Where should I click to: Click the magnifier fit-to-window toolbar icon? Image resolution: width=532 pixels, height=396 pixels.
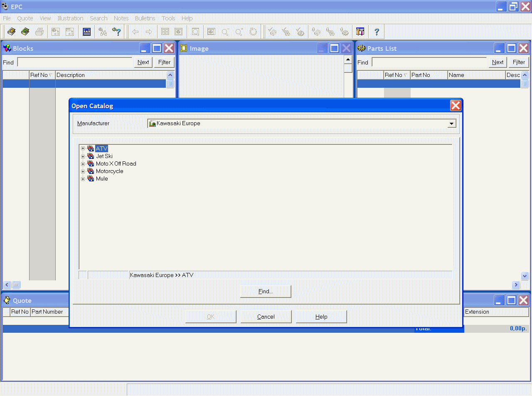tap(195, 32)
